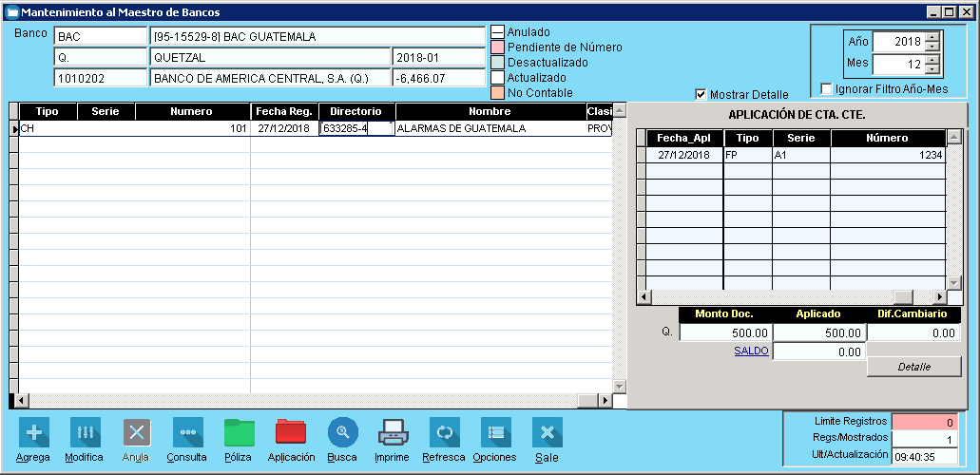This screenshot has height=475, width=980.
Task: Click the Nombre column header
Action: [x=490, y=111]
